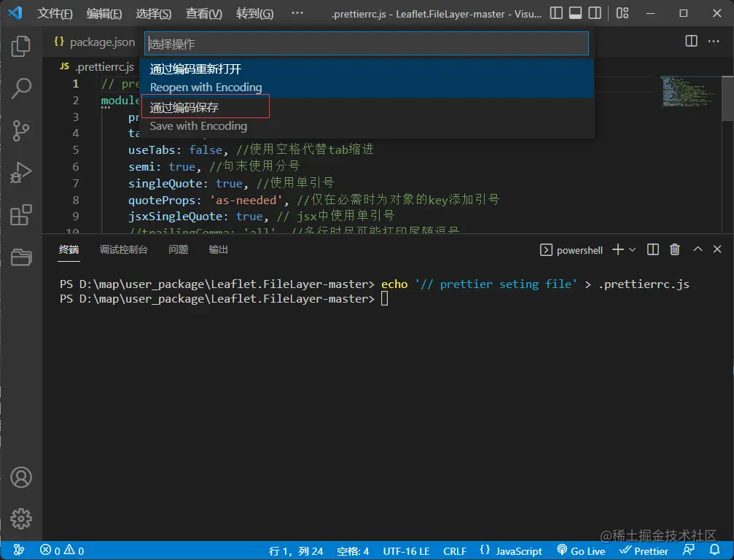
Task: Open the new terminal launch profile dropdown
Action: (x=632, y=250)
